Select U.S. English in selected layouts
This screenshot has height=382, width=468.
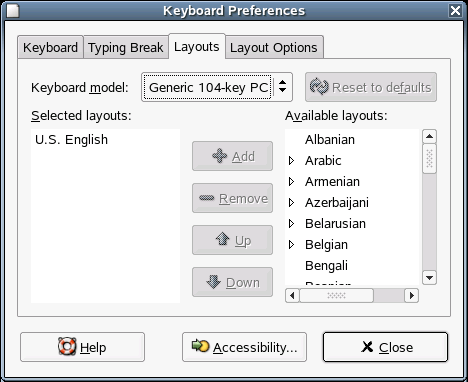click(71, 140)
